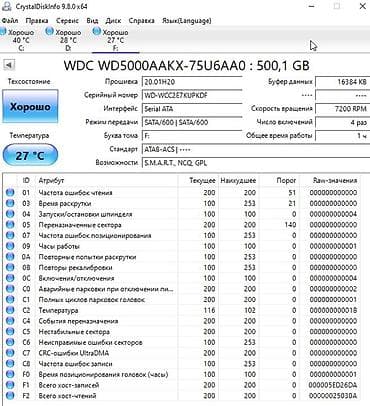
Task: Click status icon for attribute 09
Action: (10, 246)
